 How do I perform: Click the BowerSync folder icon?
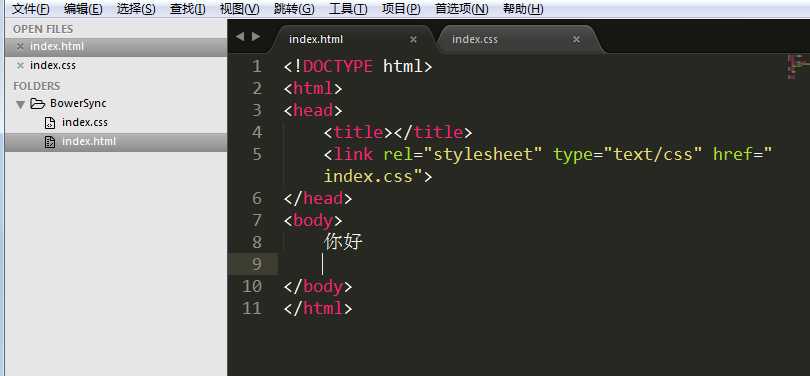point(38,104)
